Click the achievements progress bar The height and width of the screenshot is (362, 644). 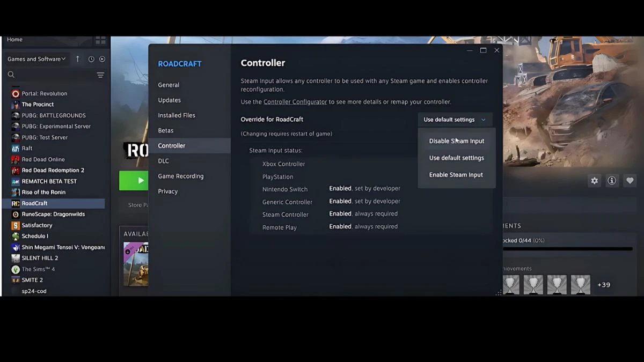[569, 248]
